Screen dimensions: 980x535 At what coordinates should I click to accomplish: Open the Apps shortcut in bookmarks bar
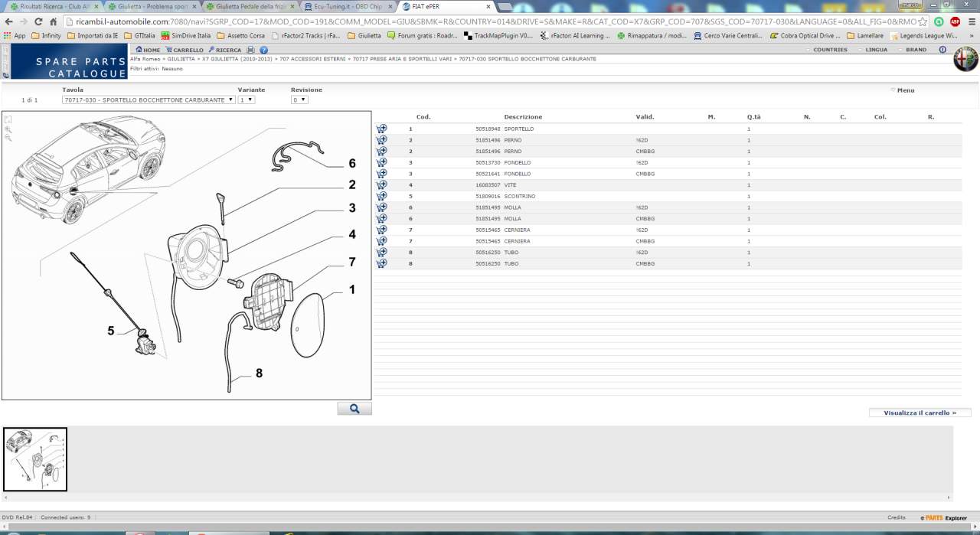pyautogui.click(x=14, y=35)
